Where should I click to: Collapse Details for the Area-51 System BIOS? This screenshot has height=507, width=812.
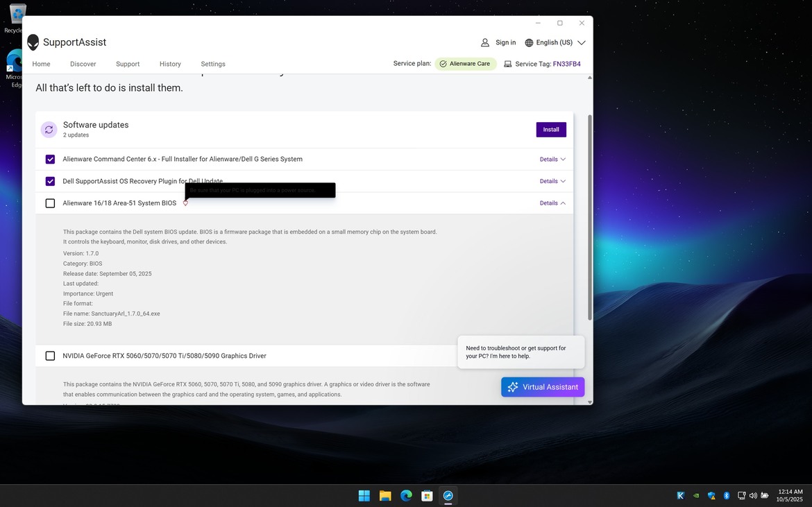click(x=552, y=203)
